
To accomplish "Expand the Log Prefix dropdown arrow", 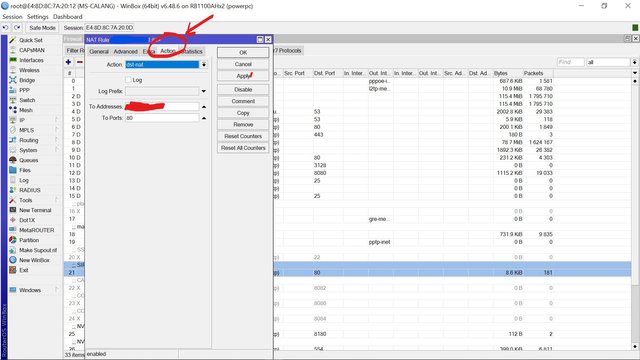I will 204,91.
